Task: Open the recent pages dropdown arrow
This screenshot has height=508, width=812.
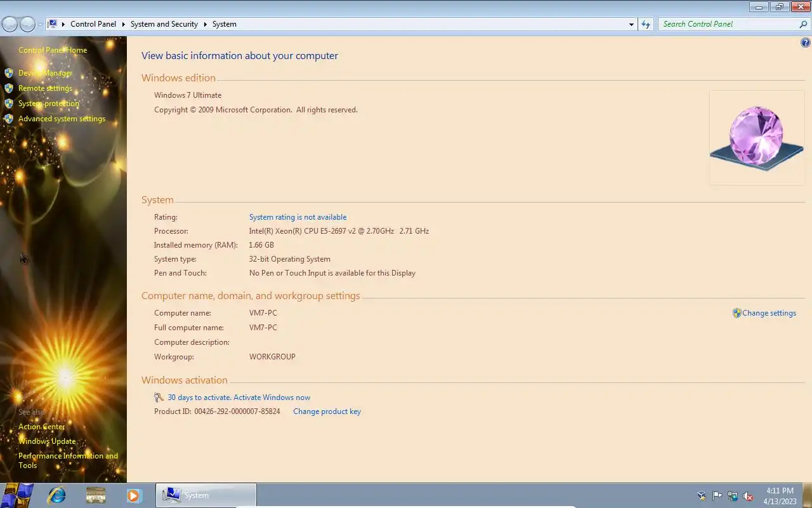Action: 40,24
